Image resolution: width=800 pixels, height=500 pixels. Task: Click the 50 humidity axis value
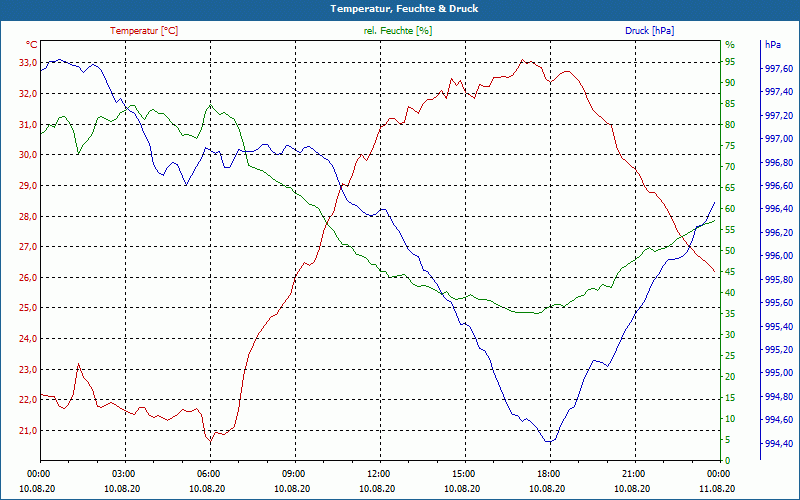click(x=731, y=251)
